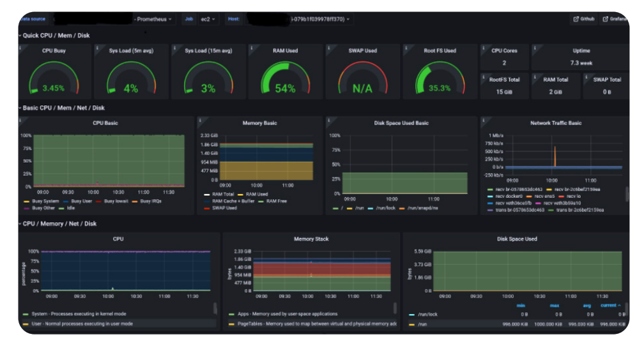Open the Disk Space Used Basic title menu
Viewport: 644px width, 346px height.
click(x=401, y=123)
